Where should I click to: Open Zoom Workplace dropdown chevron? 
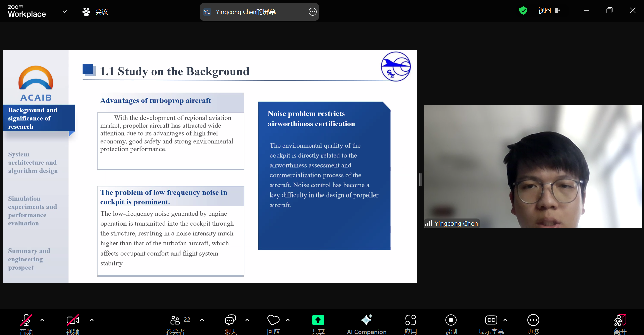click(65, 12)
